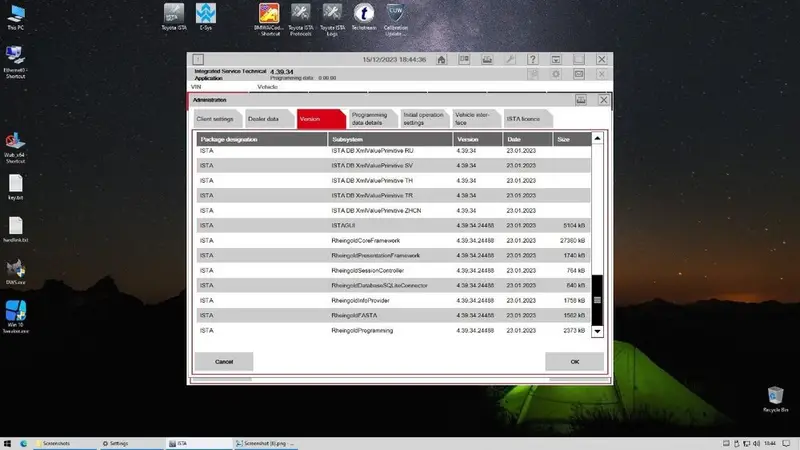Click the mail envelope icon in ISTA second toolbar row
800x450 pixels.
[x=579, y=74]
